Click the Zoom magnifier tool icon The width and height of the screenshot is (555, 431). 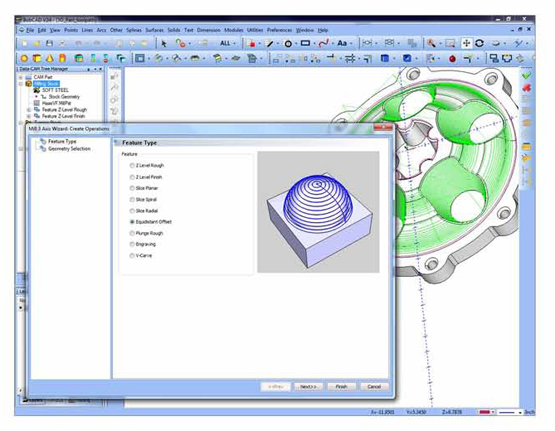point(431,43)
